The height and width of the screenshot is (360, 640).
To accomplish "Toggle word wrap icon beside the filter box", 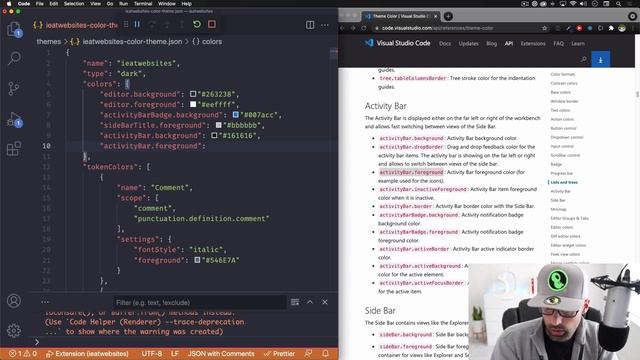I will tap(295, 302).
